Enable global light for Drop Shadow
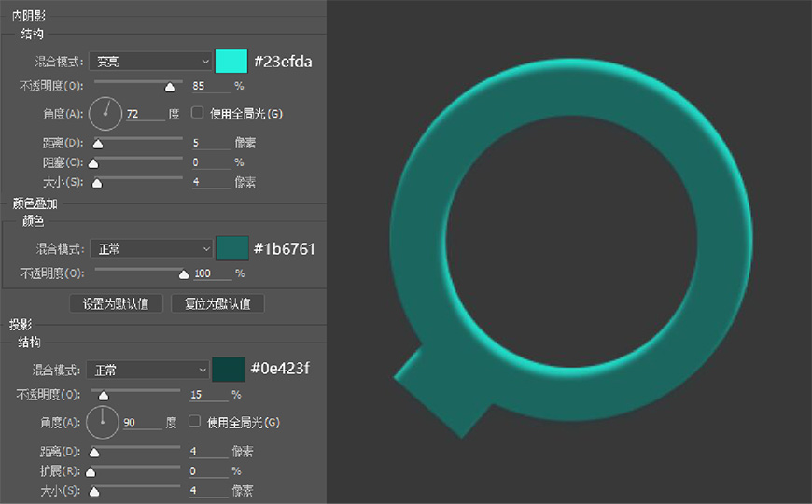This screenshot has width=812, height=504. pos(195,422)
